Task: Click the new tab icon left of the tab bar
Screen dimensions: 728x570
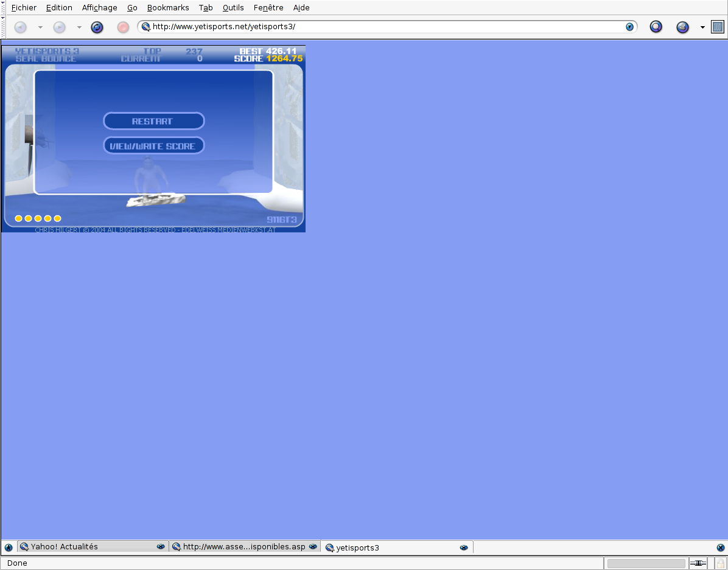Action: coord(9,547)
